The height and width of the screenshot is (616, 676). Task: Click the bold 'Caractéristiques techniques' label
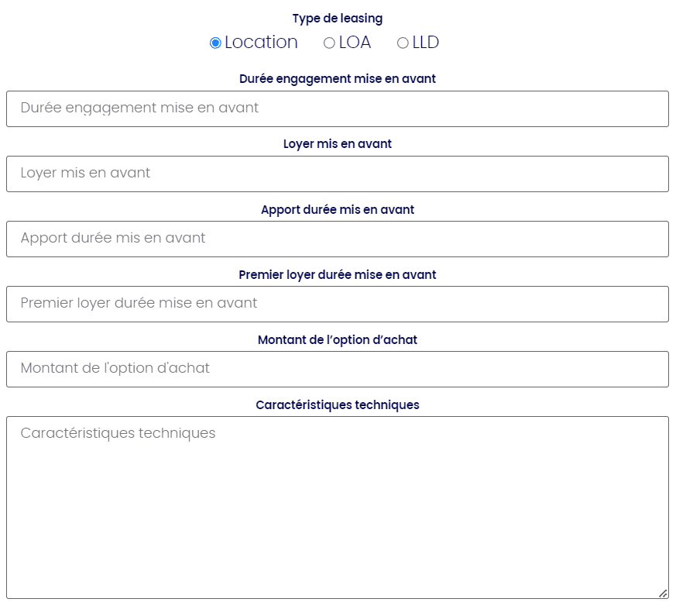coord(338,405)
